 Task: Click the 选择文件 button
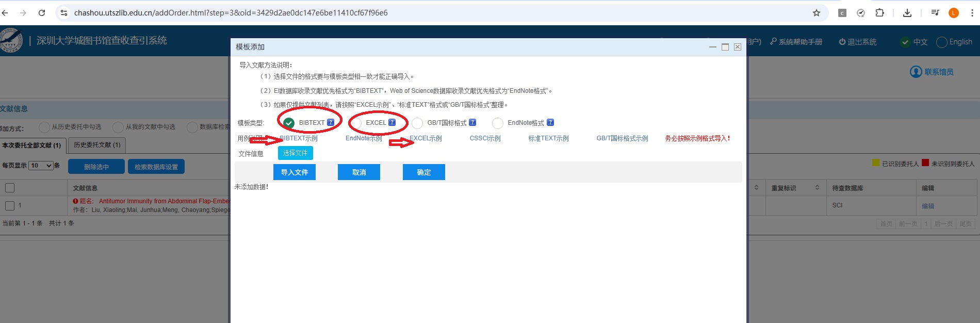pyautogui.click(x=295, y=153)
